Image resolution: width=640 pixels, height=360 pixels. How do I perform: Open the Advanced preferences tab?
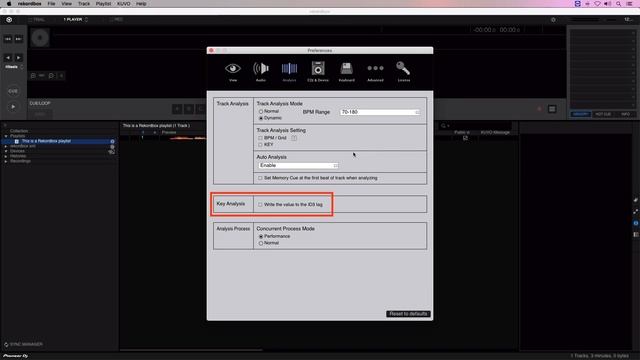click(x=375, y=72)
